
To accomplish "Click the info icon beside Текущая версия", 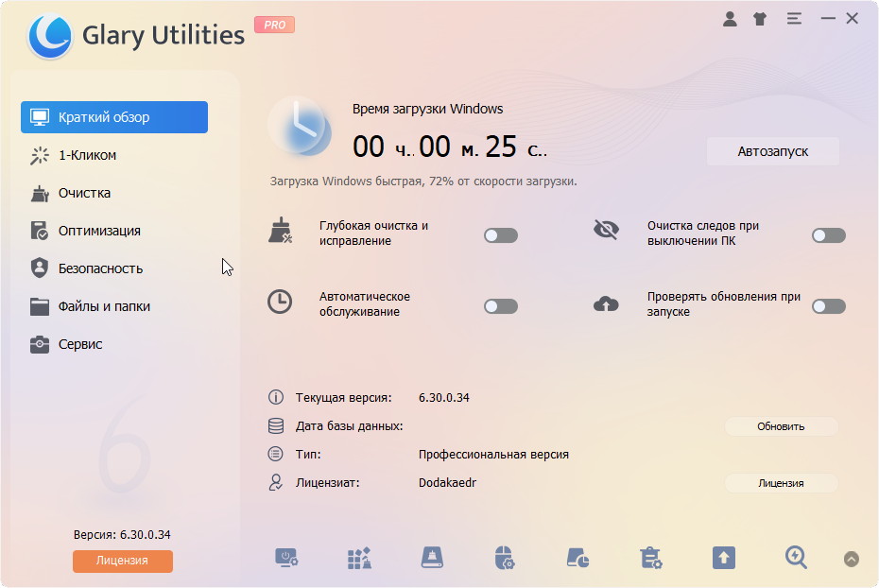I will [x=276, y=397].
